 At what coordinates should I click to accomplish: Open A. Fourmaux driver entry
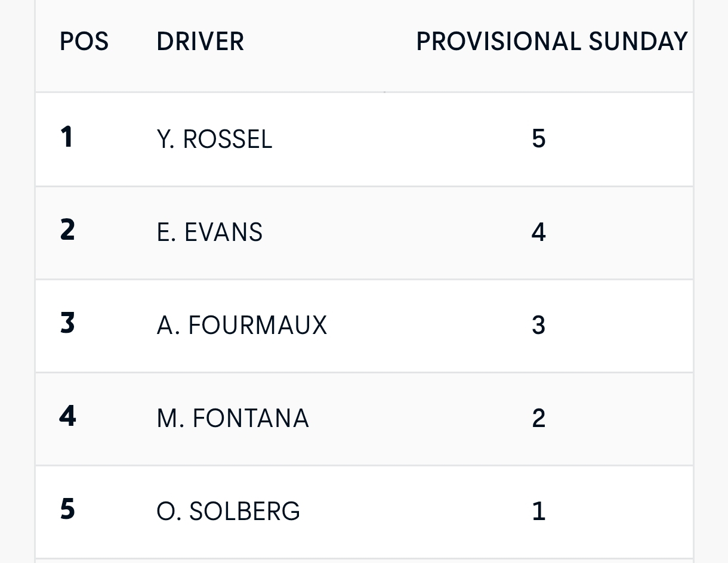tap(242, 326)
